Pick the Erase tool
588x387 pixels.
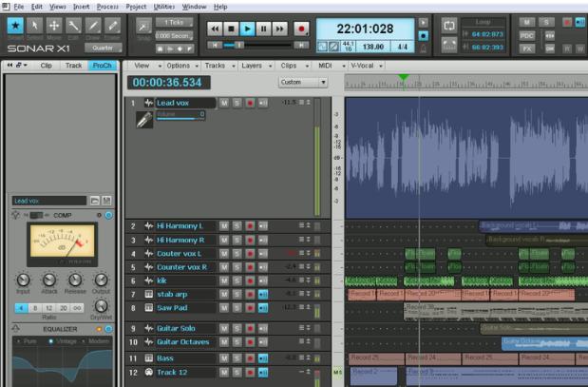point(113,28)
